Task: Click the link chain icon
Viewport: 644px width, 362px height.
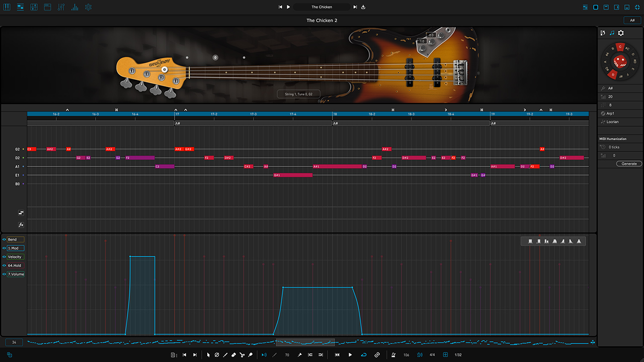Action: pyautogui.click(x=377, y=355)
